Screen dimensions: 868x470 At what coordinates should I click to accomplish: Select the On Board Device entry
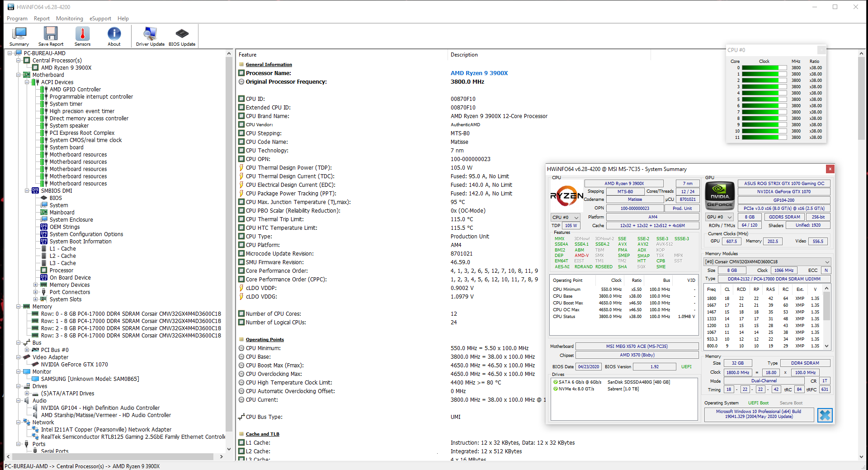(70, 278)
